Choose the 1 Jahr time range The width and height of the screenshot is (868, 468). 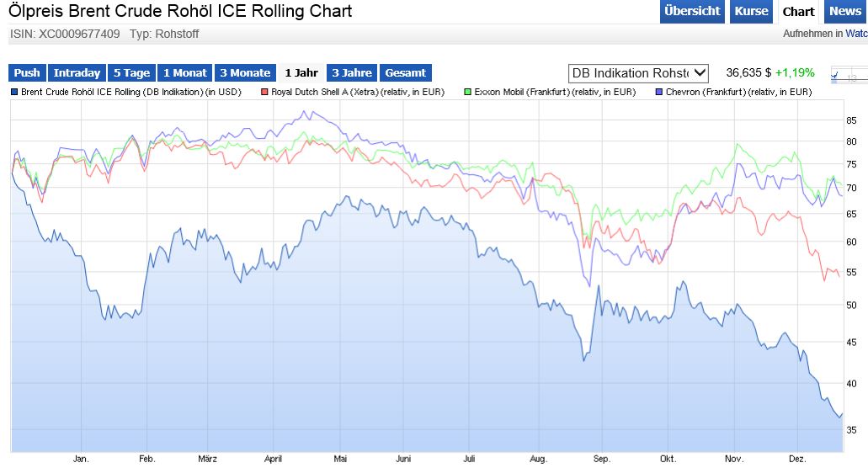coord(301,73)
